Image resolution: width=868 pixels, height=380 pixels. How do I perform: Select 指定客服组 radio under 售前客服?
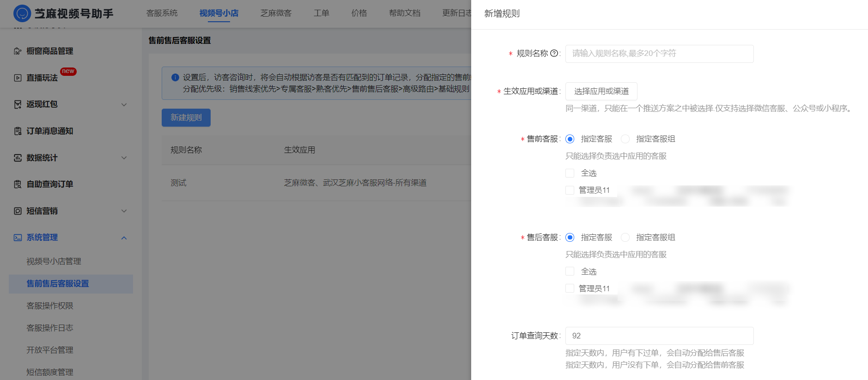[x=625, y=139]
